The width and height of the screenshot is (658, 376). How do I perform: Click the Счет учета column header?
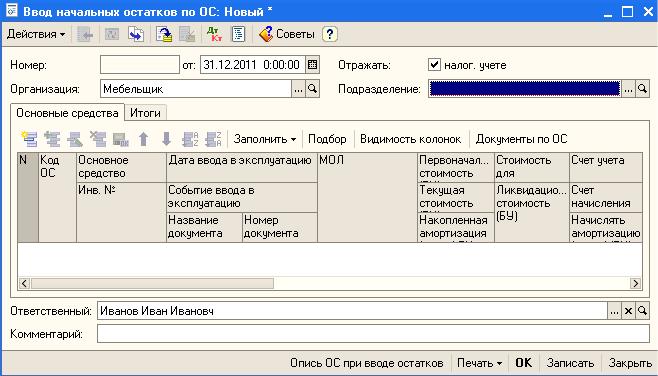click(606, 168)
